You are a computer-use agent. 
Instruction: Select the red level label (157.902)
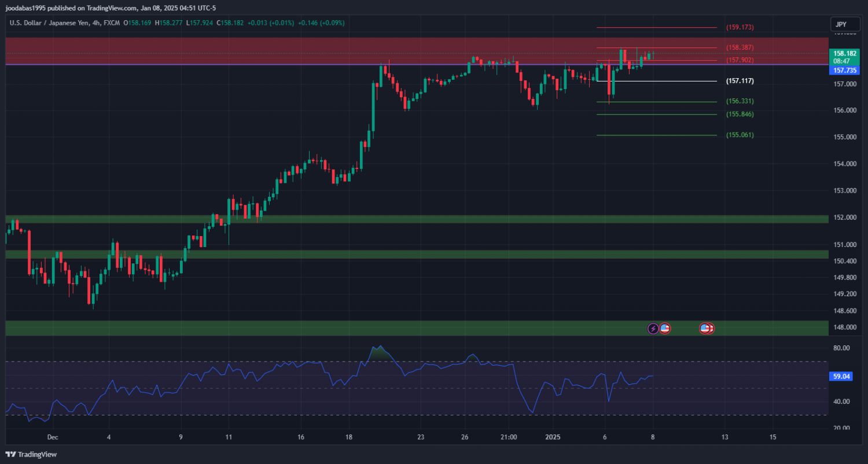[740, 60]
